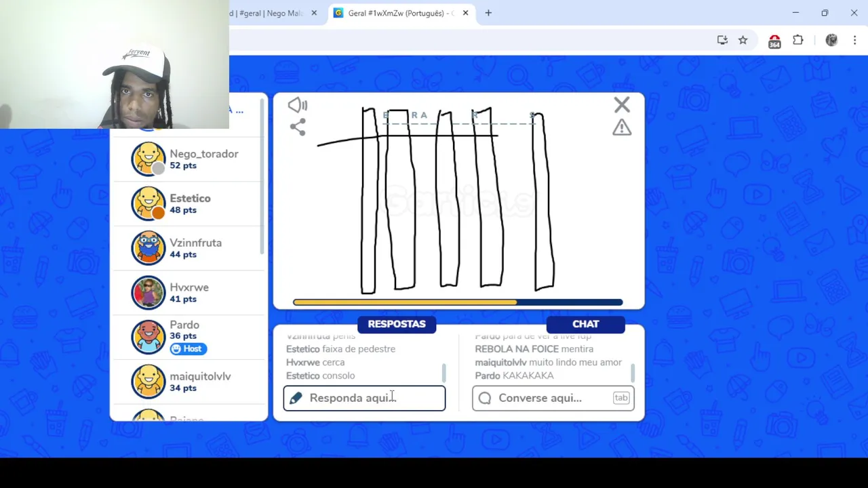Click Hvxrwe's answer 'cerca'
This screenshot has height=488, width=868.
(333, 363)
